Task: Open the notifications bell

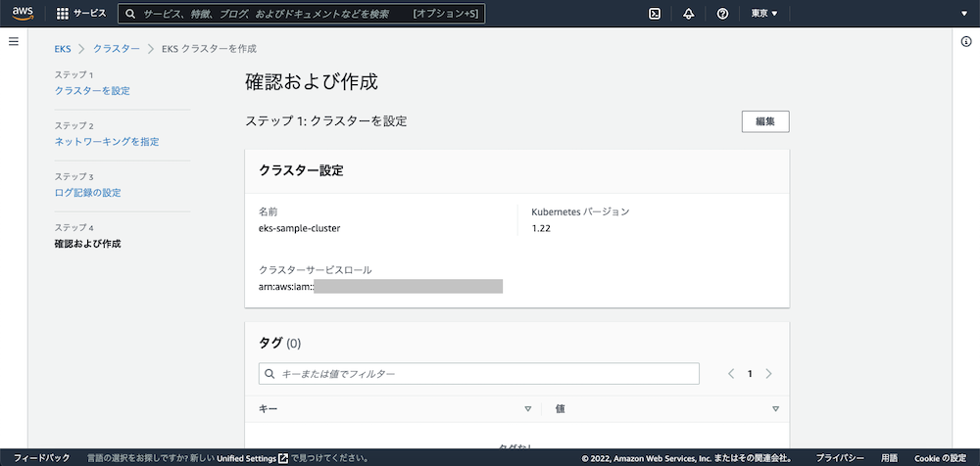Action: coord(689,14)
